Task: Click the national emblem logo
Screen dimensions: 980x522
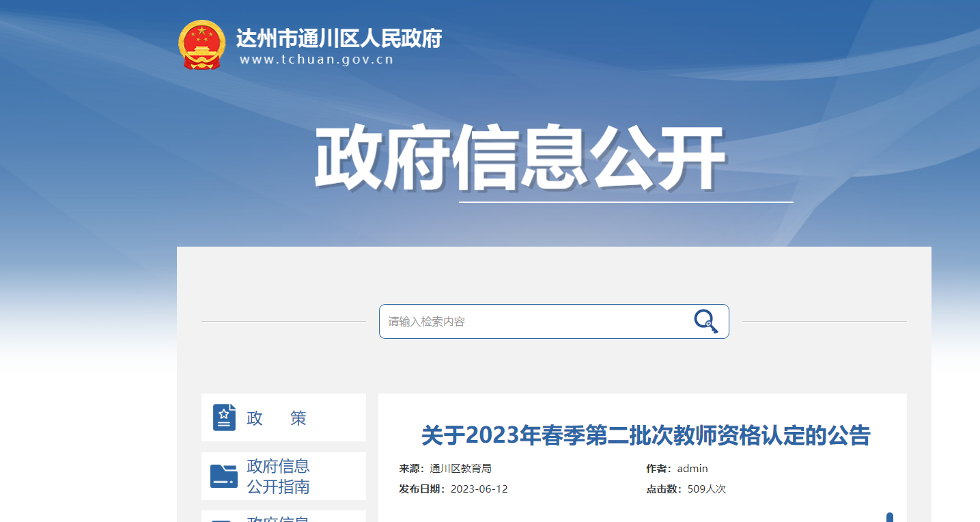Action: (201, 44)
